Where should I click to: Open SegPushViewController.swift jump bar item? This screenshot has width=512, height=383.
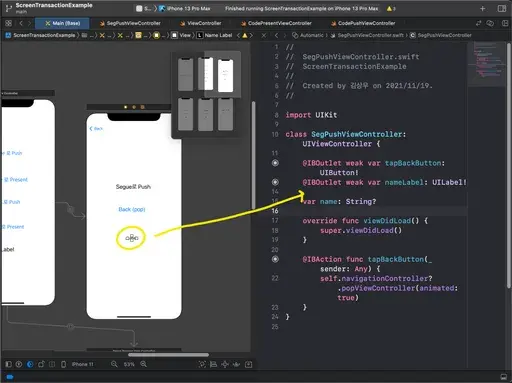point(367,35)
